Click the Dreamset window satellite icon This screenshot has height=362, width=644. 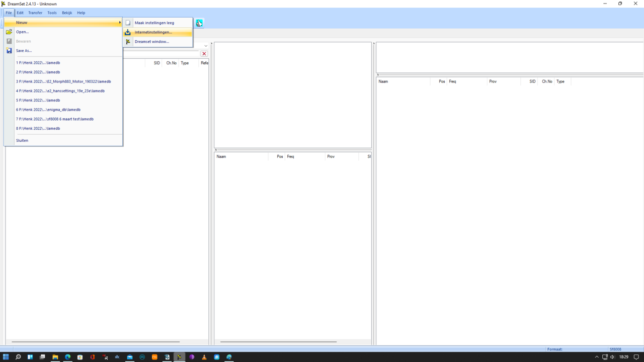click(128, 42)
